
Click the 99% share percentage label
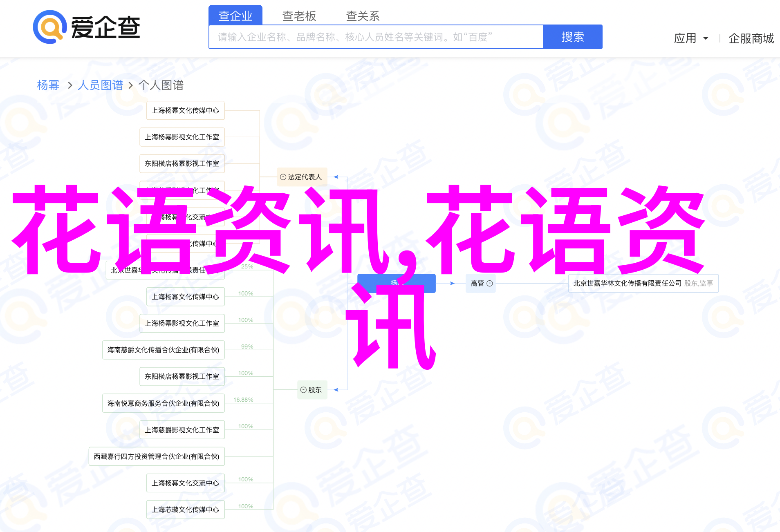pyautogui.click(x=247, y=346)
